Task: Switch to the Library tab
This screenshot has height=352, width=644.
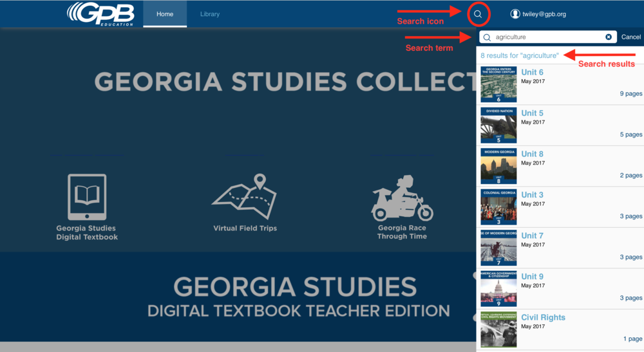Action: coord(210,14)
